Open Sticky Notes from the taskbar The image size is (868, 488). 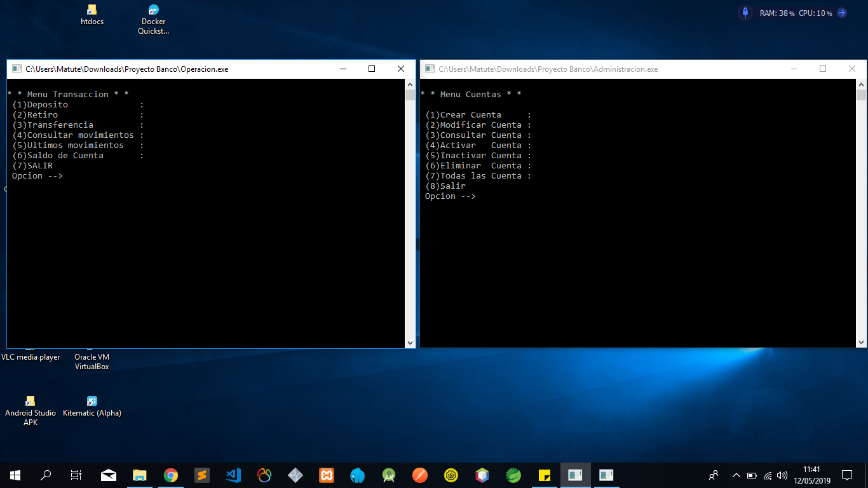coord(545,475)
